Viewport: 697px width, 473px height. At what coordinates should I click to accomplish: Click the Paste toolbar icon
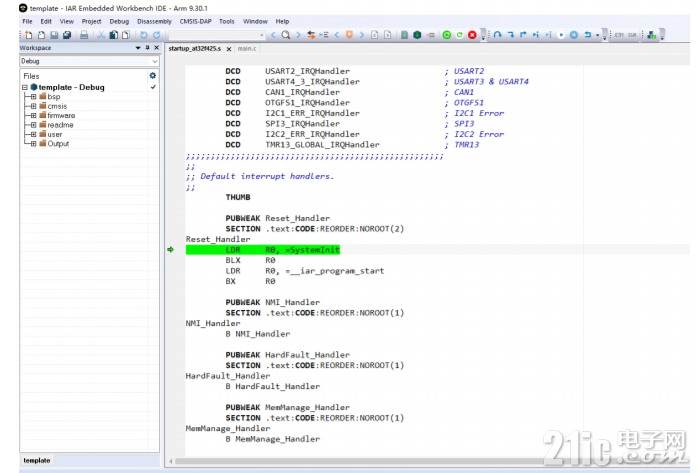126,35
